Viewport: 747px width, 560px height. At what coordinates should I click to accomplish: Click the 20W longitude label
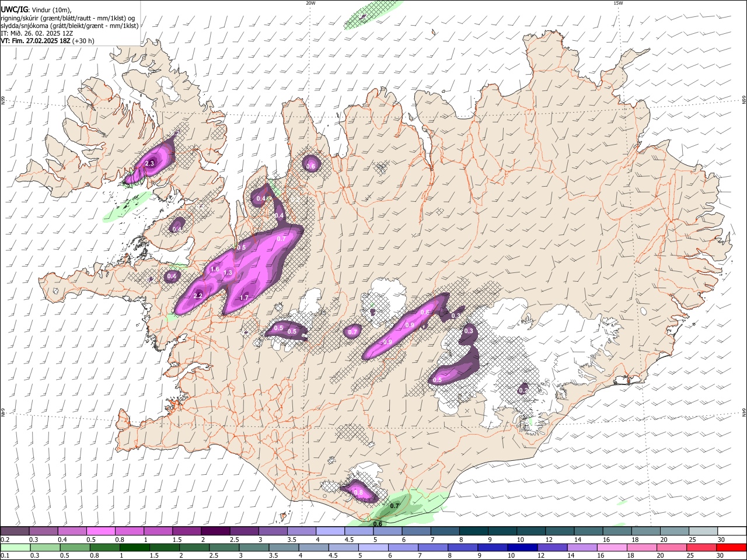[310, 3]
